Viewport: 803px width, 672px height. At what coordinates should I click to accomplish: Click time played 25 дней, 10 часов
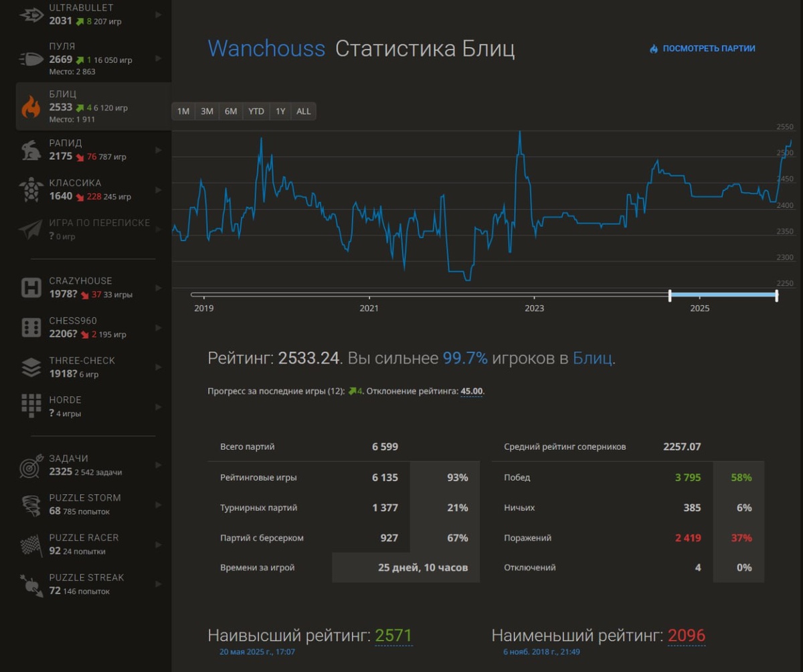pos(423,568)
